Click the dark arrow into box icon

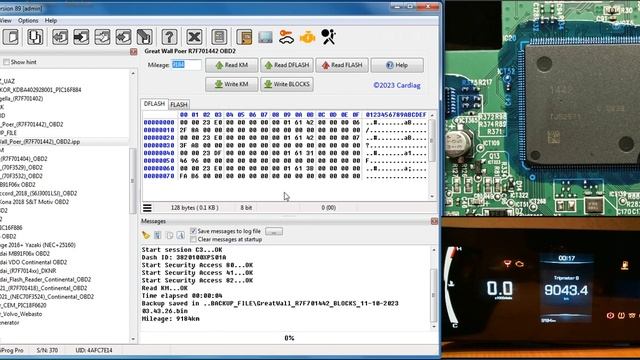coord(81,37)
